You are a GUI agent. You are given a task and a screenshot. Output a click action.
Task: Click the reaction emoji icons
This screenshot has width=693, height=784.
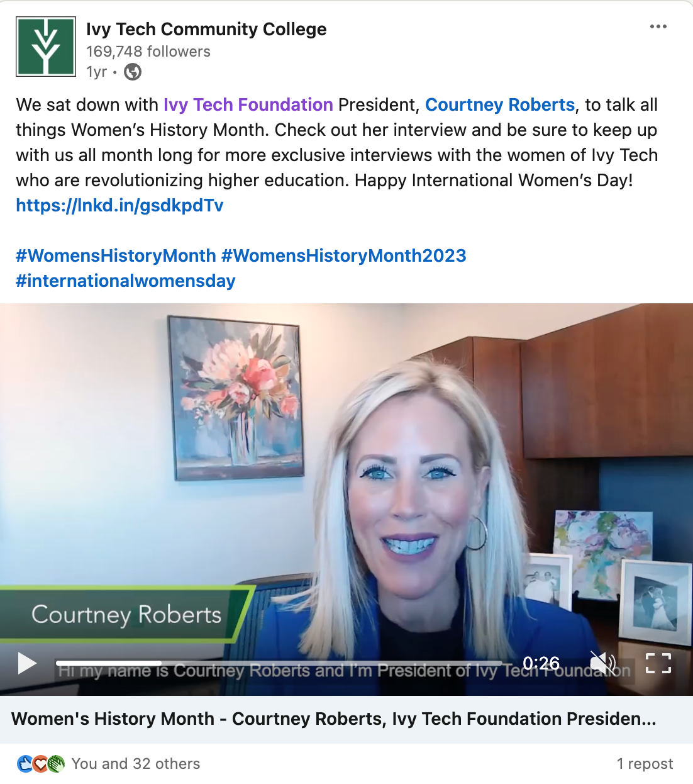pos(41,763)
